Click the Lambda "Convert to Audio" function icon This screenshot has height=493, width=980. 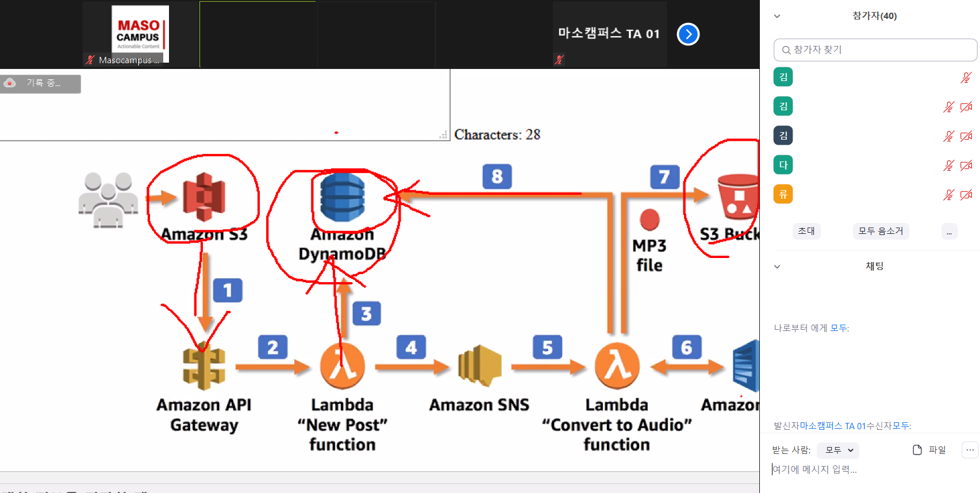click(x=617, y=365)
